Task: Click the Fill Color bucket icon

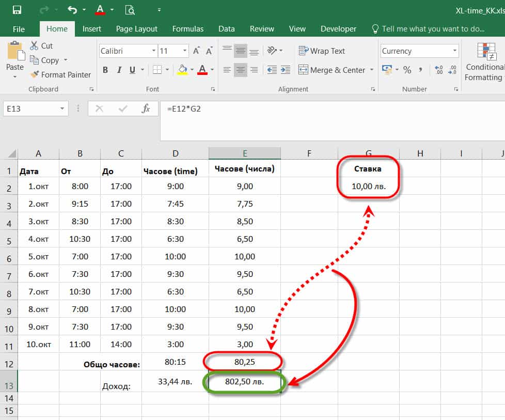Action: [x=182, y=70]
